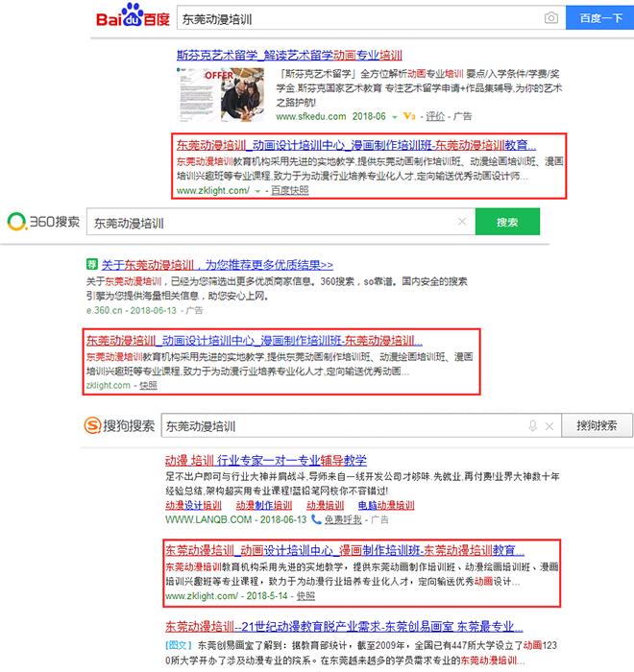Click the 百度一下 search button
This screenshot has height=672, width=634.
pos(599,18)
